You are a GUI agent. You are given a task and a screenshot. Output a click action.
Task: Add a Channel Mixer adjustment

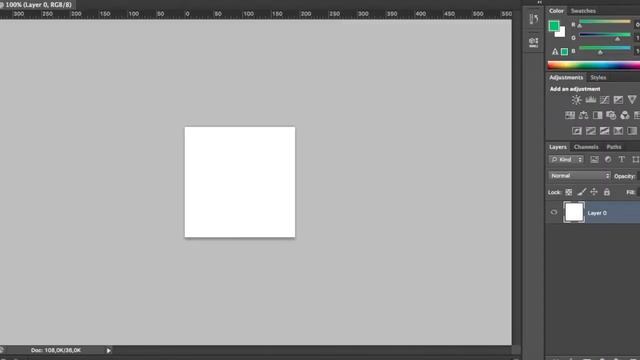pos(625,116)
